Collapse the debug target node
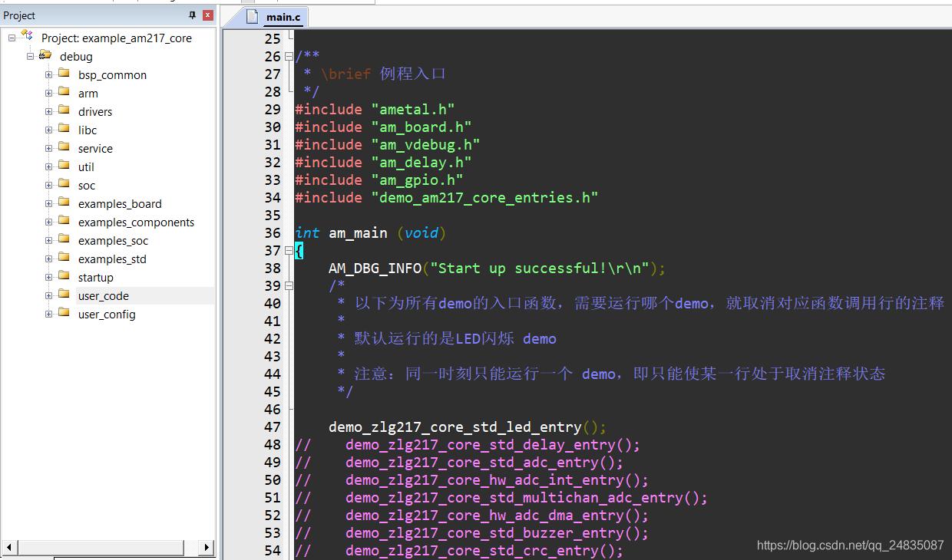952x560 pixels. 31,56
